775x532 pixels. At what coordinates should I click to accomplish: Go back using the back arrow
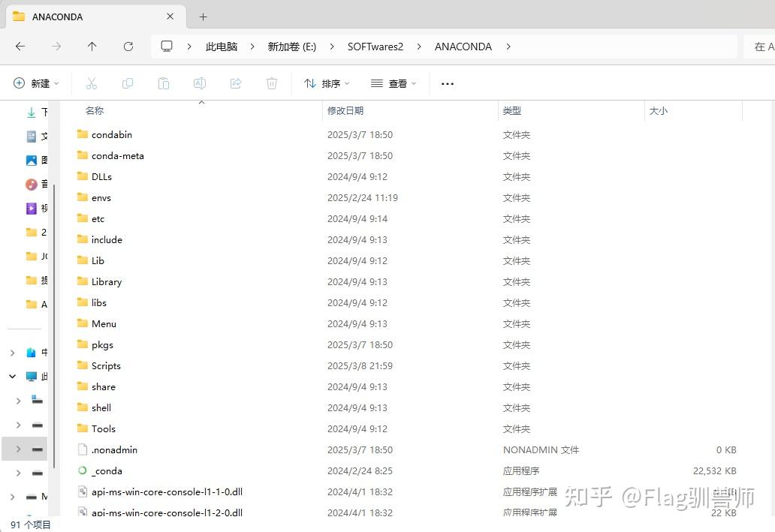(x=20, y=47)
